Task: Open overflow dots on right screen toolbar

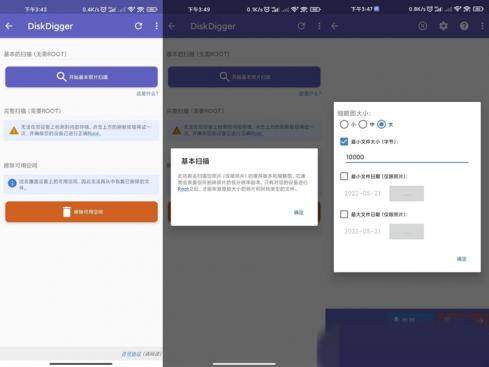Action: click(x=482, y=26)
